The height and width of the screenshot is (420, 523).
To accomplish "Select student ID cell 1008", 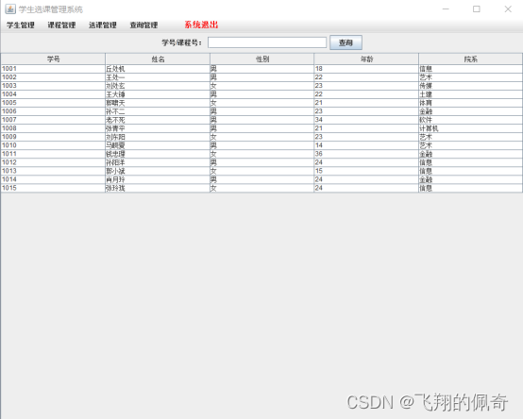I will click(x=53, y=128).
